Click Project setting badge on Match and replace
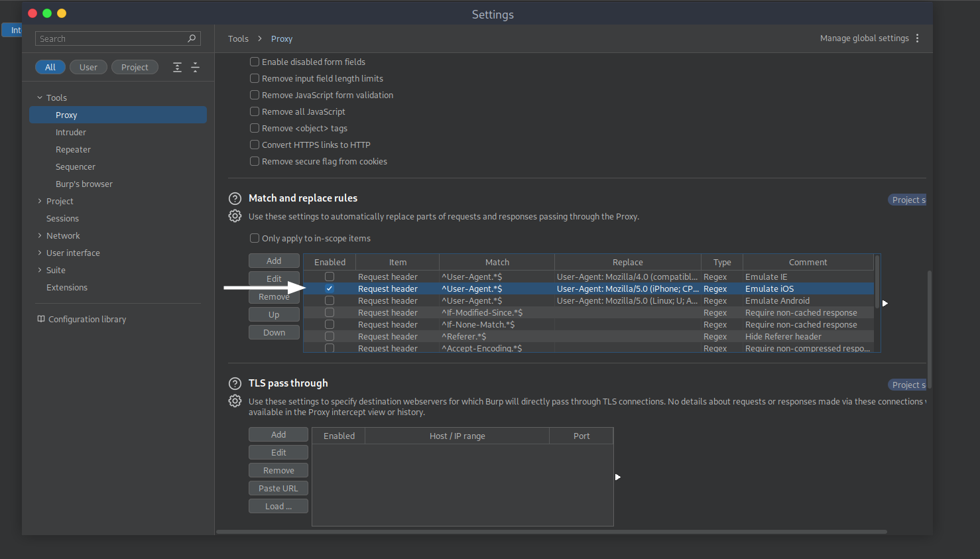The width and height of the screenshot is (980, 559). point(907,200)
